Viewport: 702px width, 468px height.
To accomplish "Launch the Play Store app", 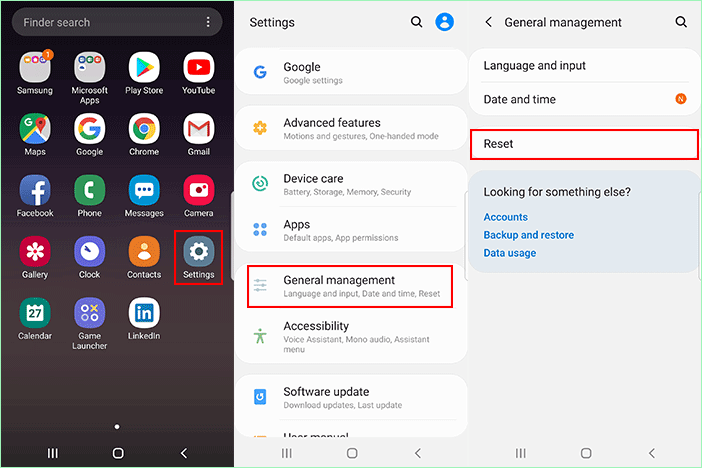I will (144, 68).
